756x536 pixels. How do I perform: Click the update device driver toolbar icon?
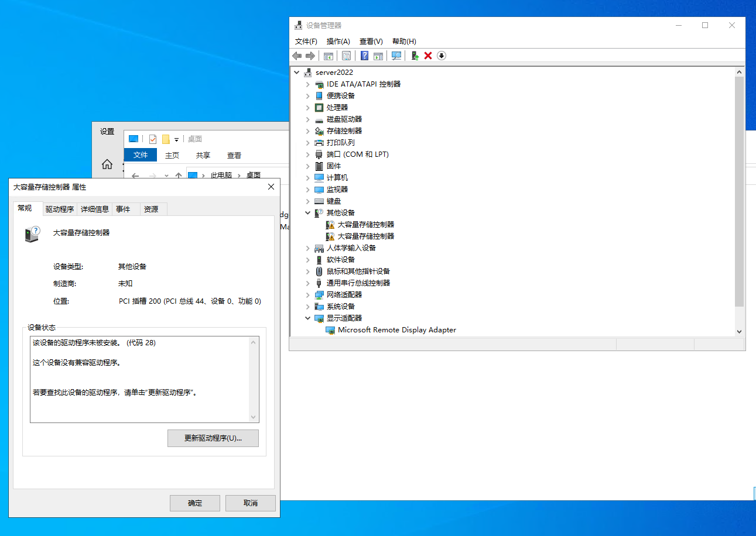(x=415, y=56)
